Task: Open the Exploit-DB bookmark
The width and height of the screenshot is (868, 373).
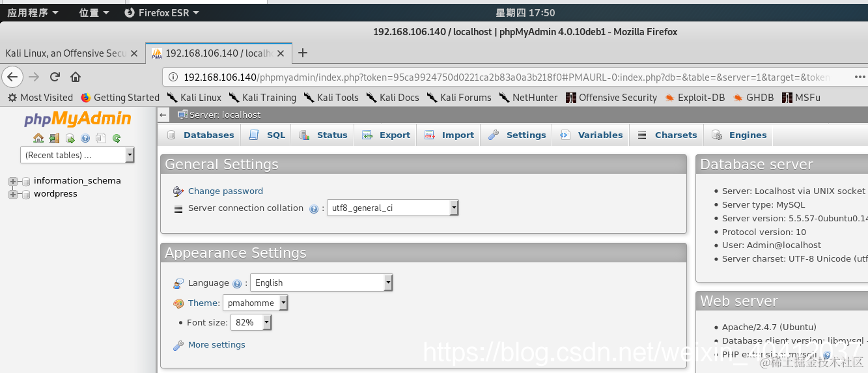Action: (695, 98)
